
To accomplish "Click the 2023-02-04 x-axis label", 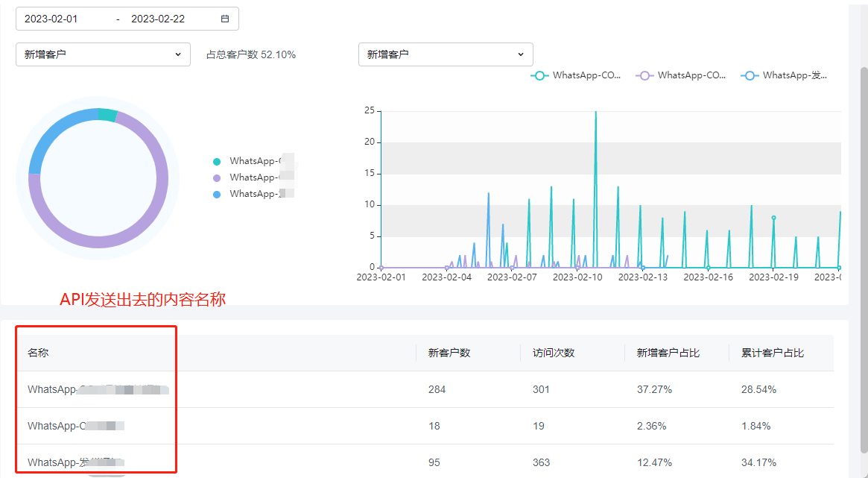I will (447, 277).
